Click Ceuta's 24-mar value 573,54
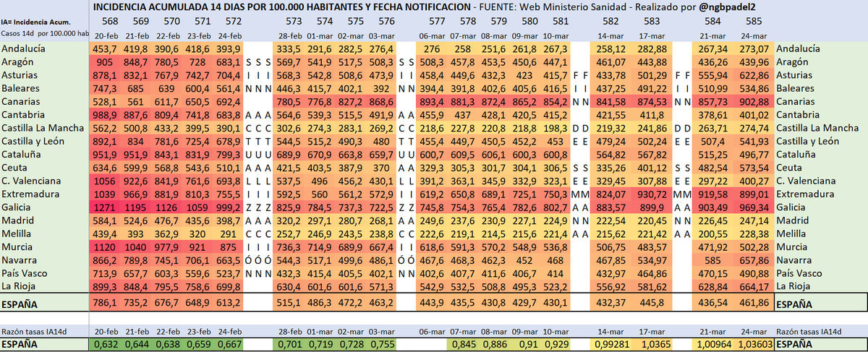The width and height of the screenshot is (868, 352). [x=754, y=168]
